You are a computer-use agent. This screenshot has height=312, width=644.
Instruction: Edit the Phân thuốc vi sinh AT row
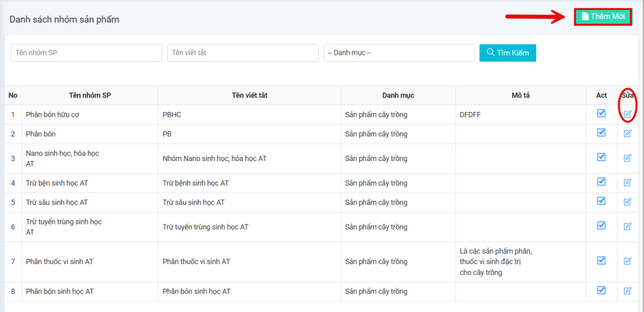(627, 261)
